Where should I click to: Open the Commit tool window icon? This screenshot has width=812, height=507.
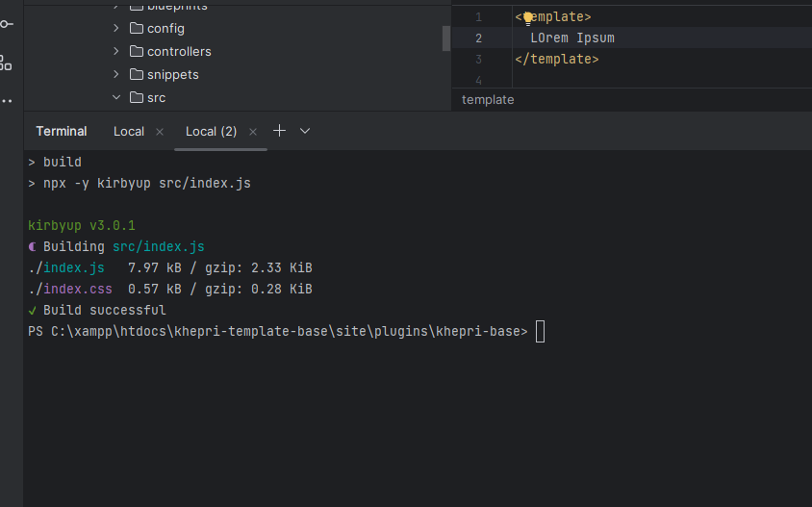[7, 23]
